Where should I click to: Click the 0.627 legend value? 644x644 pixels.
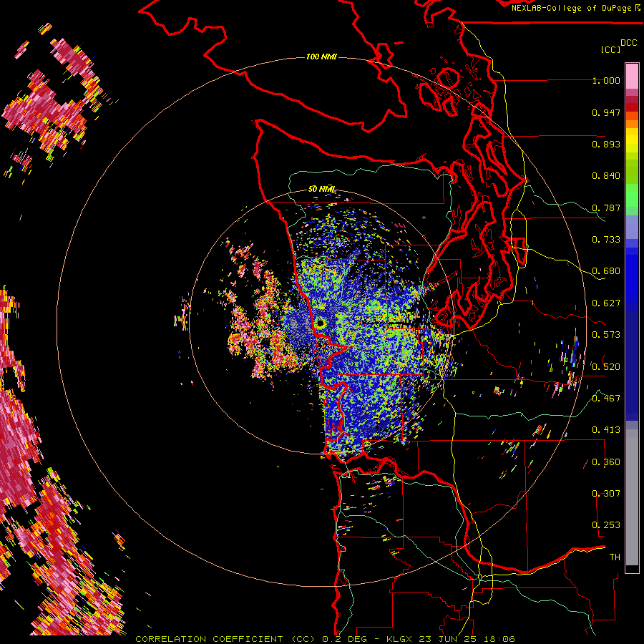[x=606, y=303]
